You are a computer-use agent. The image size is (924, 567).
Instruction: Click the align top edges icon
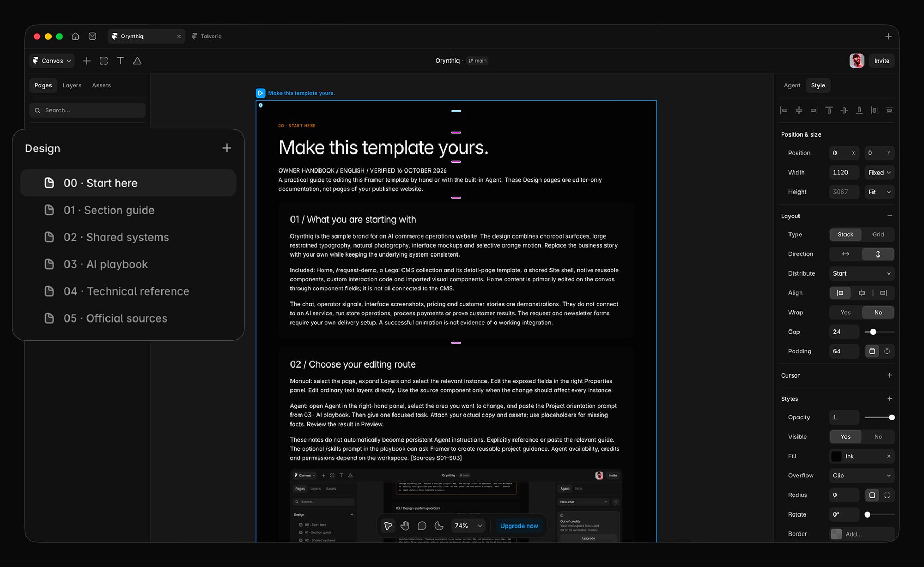click(829, 110)
